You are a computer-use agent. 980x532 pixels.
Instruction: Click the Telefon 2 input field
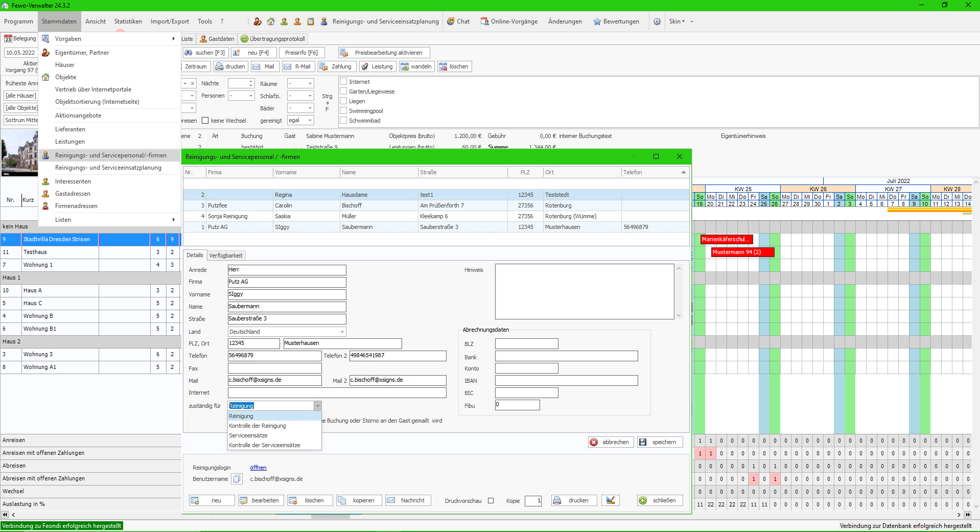[398, 356]
